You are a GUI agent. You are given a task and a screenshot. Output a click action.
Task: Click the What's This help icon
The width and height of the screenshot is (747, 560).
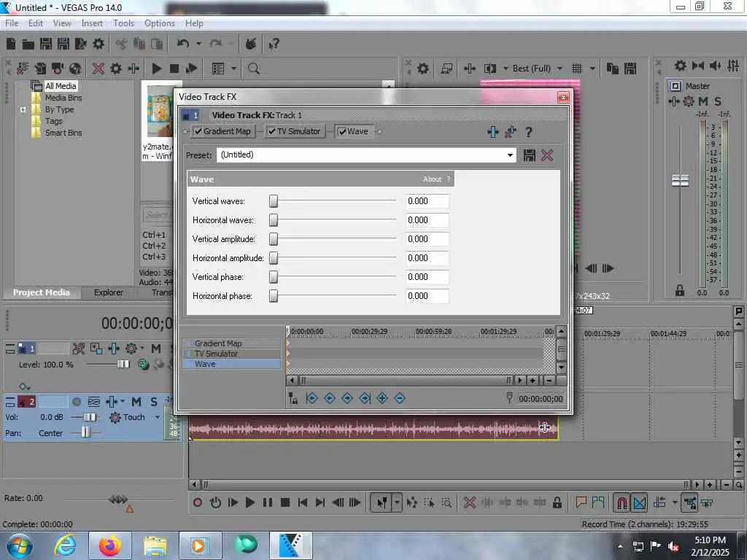tap(274, 44)
